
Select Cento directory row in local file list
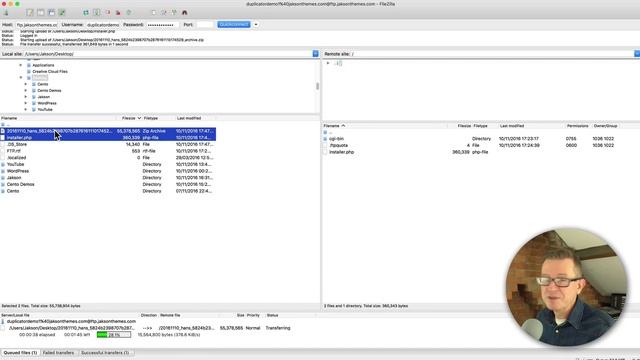pyautogui.click(x=108, y=191)
